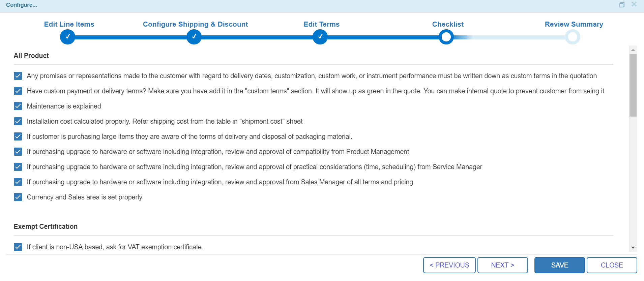Uncheck the custom payment or delivery terms checkbox

(x=18, y=91)
